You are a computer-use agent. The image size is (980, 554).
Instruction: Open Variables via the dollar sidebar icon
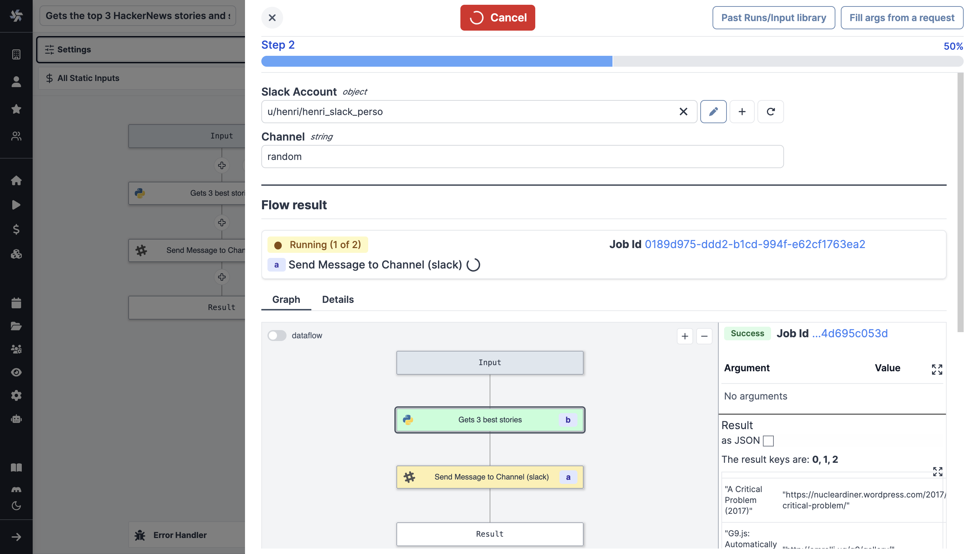tap(16, 229)
